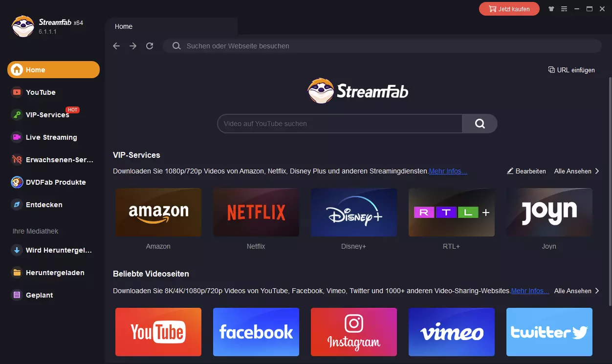Click the Heruntergeladen folder icon
The height and width of the screenshot is (364, 612).
pyautogui.click(x=17, y=273)
